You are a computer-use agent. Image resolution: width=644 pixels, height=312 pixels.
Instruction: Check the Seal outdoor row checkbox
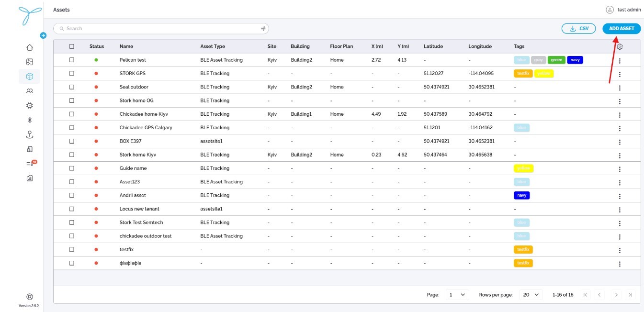pyautogui.click(x=72, y=87)
